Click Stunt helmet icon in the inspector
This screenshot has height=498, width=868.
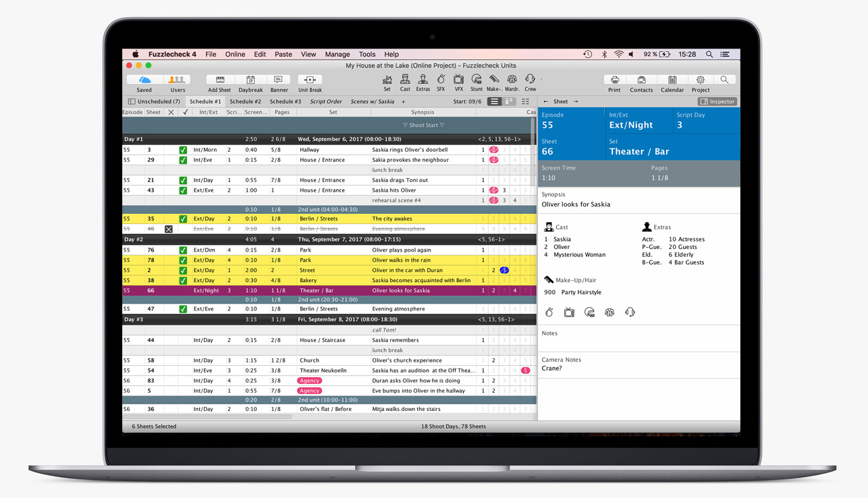click(x=589, y=312)
